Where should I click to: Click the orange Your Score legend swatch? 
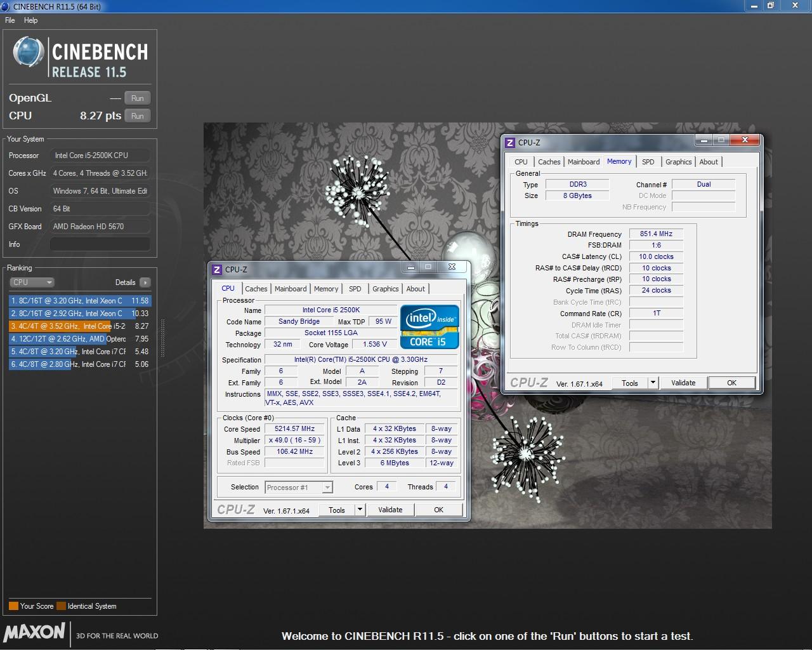(x=13, y=606)
